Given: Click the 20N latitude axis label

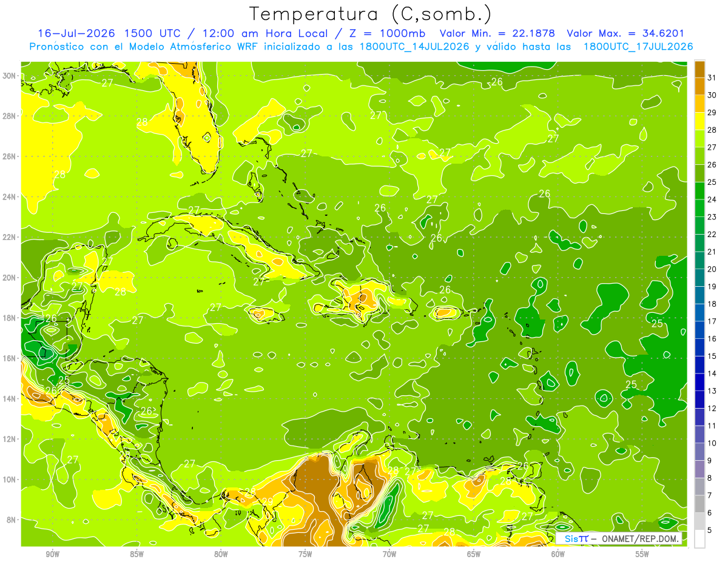Looking at the screenshot, I should tap(9, 277).
